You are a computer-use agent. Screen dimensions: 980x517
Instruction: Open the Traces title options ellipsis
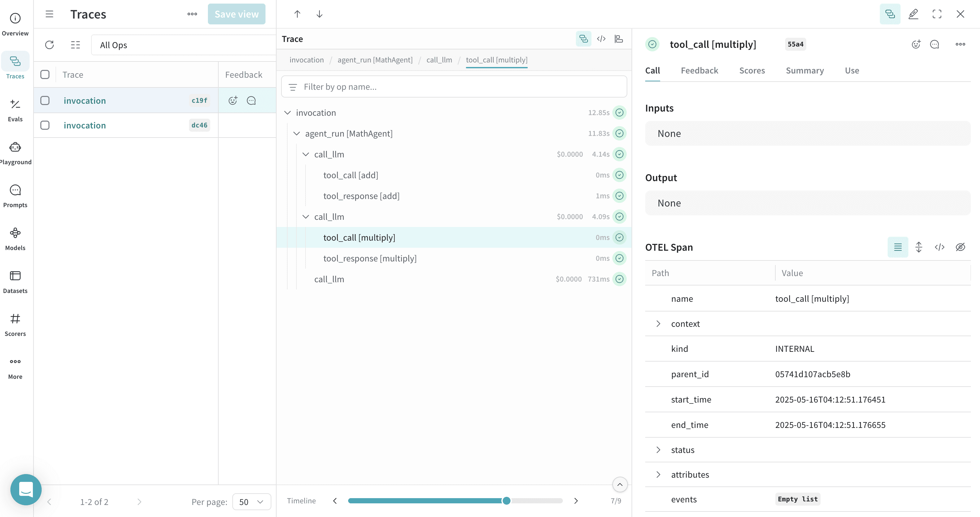click(192, 14)
